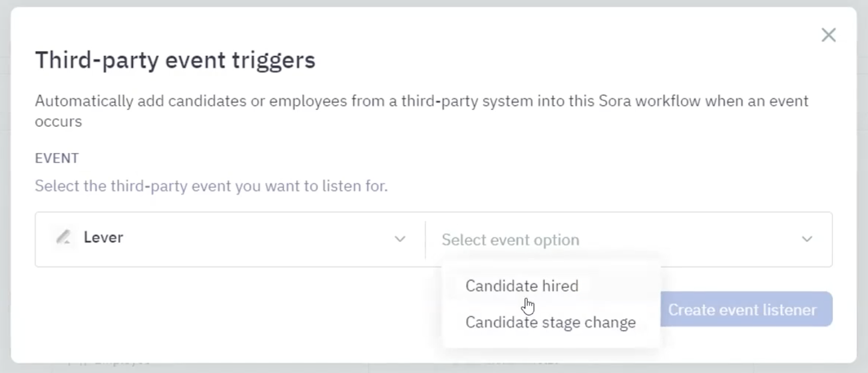
Task: Select the Candidate hired event
Action: coord(521,286)
